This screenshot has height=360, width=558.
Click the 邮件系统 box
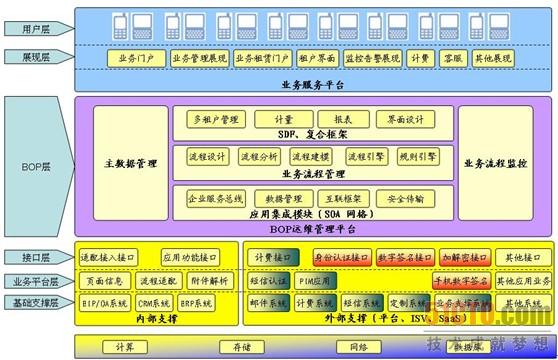click(269, 303)
